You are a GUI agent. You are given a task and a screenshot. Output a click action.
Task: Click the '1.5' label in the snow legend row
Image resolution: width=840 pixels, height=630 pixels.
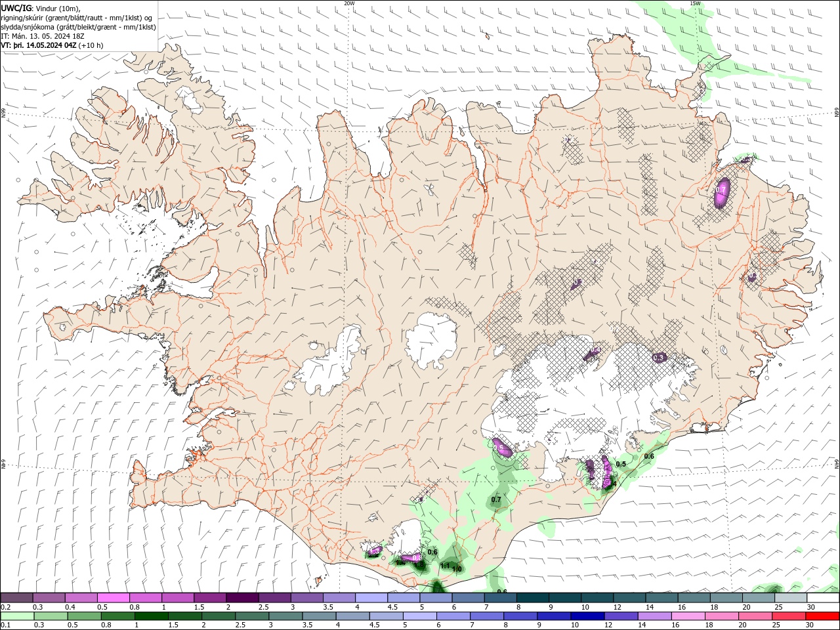point(199,607)
